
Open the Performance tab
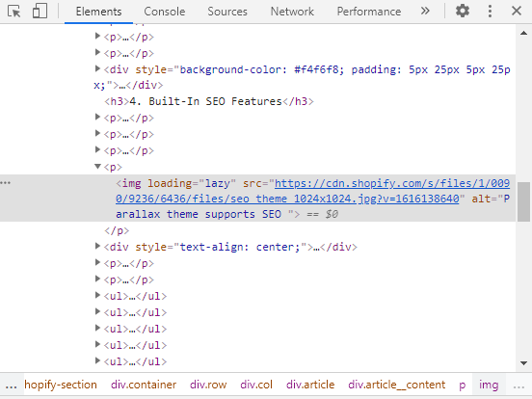[x=369, y=12]
